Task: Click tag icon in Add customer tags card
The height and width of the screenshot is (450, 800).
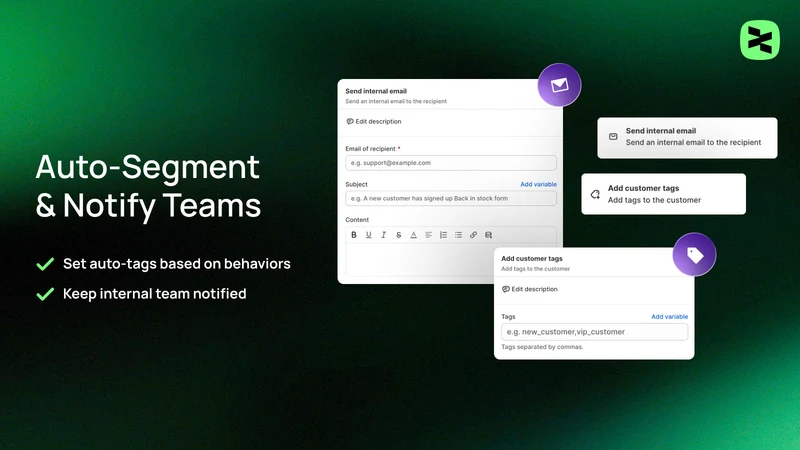Action: 595,194
